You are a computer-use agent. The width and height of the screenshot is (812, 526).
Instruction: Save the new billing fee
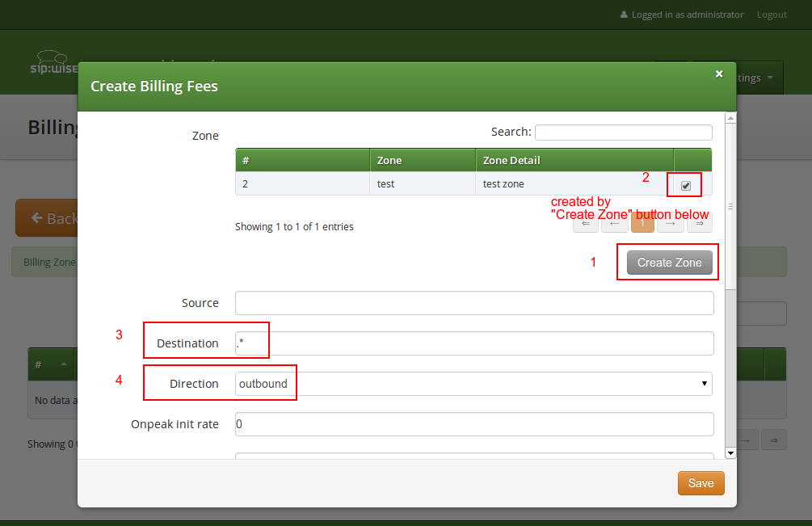(700, 482)
